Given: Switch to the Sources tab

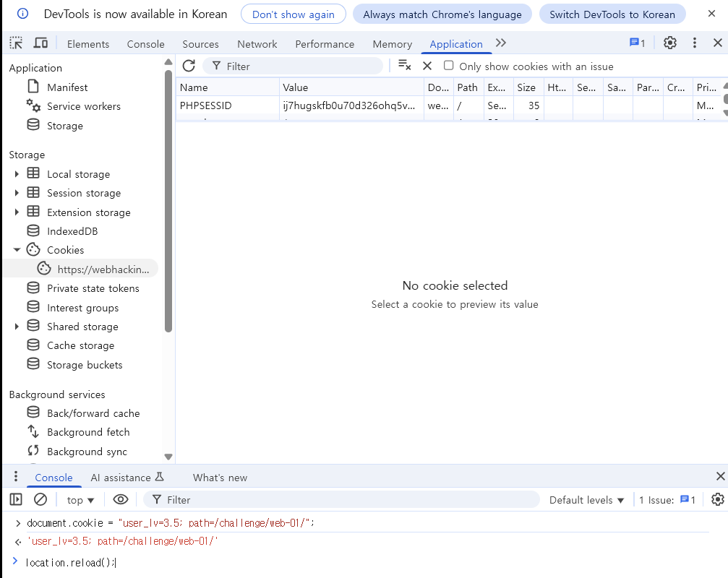Looking at the screenshot, I should coord(200,44).
